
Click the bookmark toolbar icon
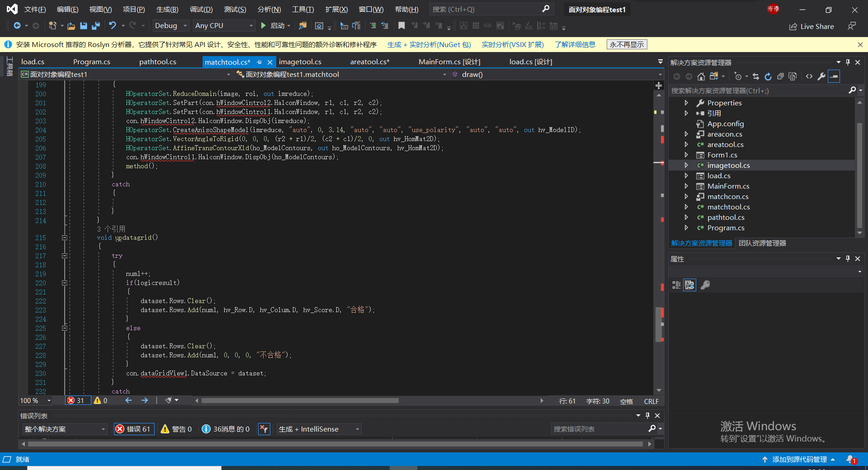click(401, 26)
